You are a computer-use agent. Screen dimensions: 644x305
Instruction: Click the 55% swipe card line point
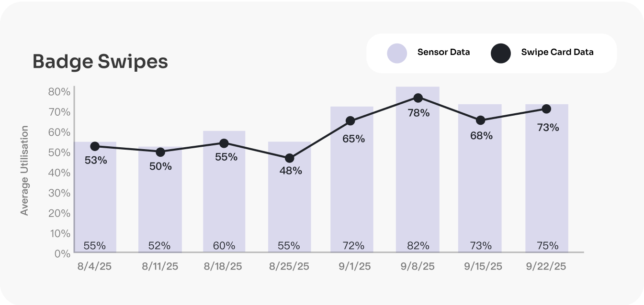click(224, 143)
